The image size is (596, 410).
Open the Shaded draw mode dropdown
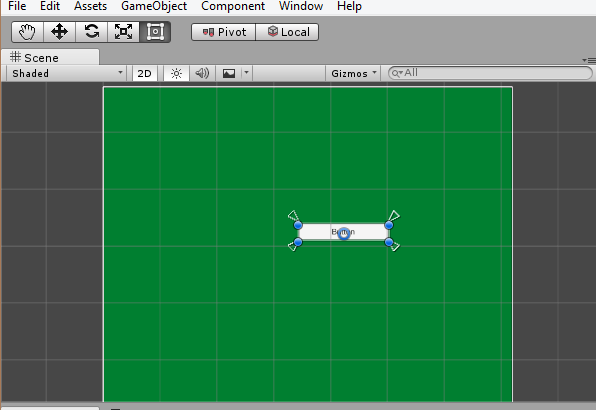pos(67,73)
